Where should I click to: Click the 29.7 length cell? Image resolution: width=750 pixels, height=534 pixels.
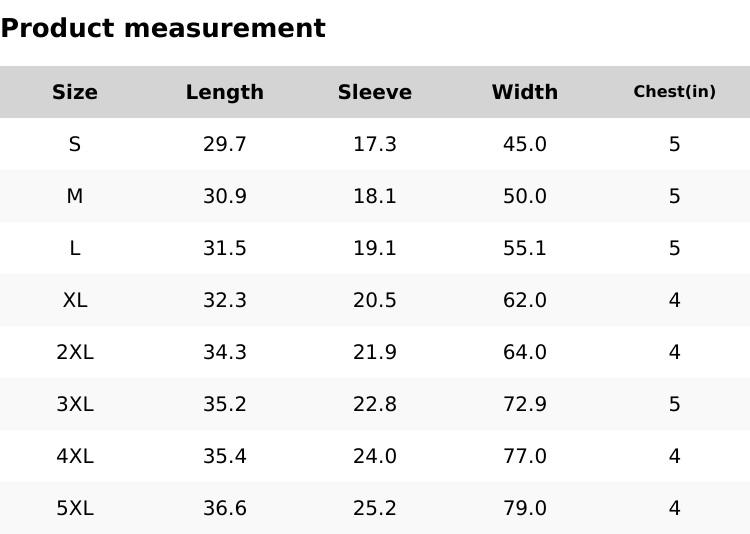point(225,144)
